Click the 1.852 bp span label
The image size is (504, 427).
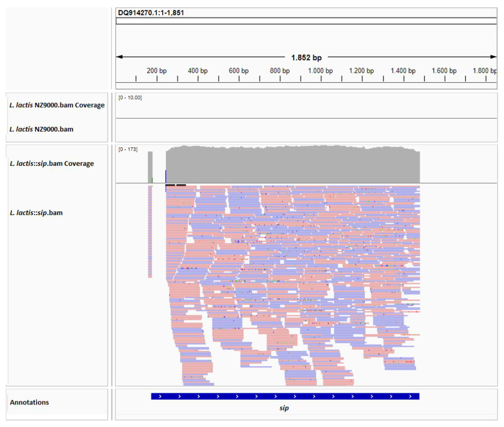tap(306, 58)
